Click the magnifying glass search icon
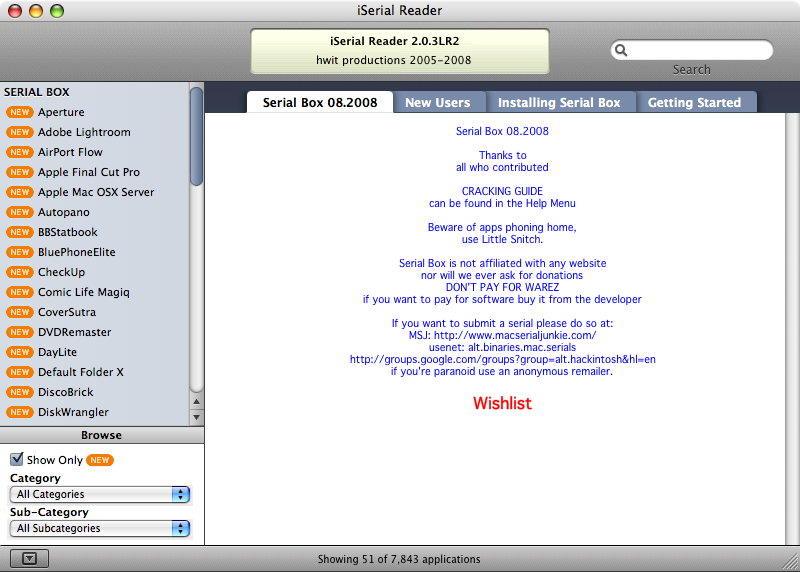The width and height of the screenshot is (800, 572). 621,50
